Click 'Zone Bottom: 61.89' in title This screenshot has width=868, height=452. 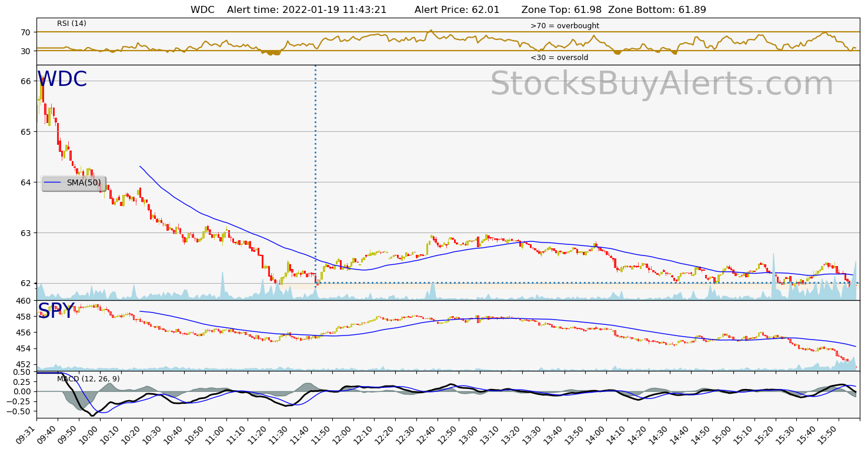pos(657,9)
